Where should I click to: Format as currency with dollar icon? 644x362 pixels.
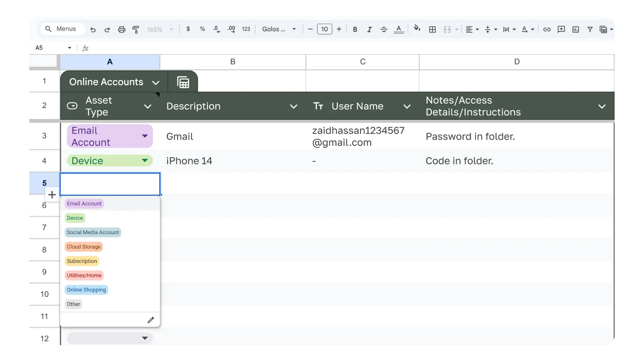188,29
